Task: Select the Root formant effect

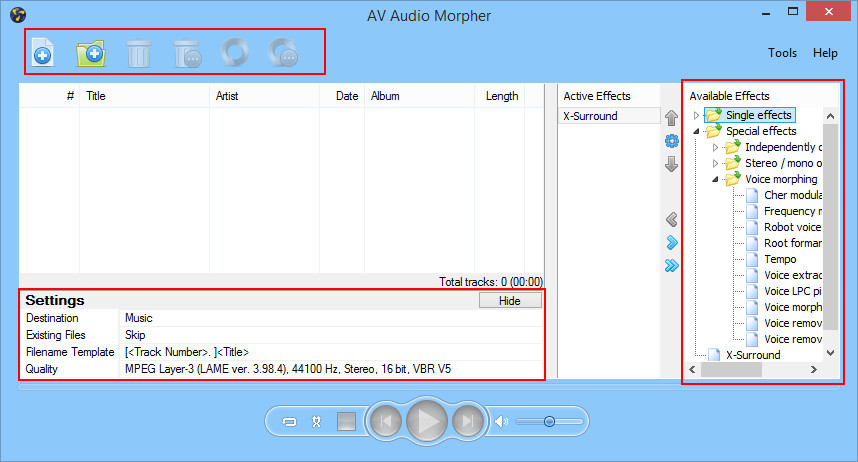Action: (793, 242)
